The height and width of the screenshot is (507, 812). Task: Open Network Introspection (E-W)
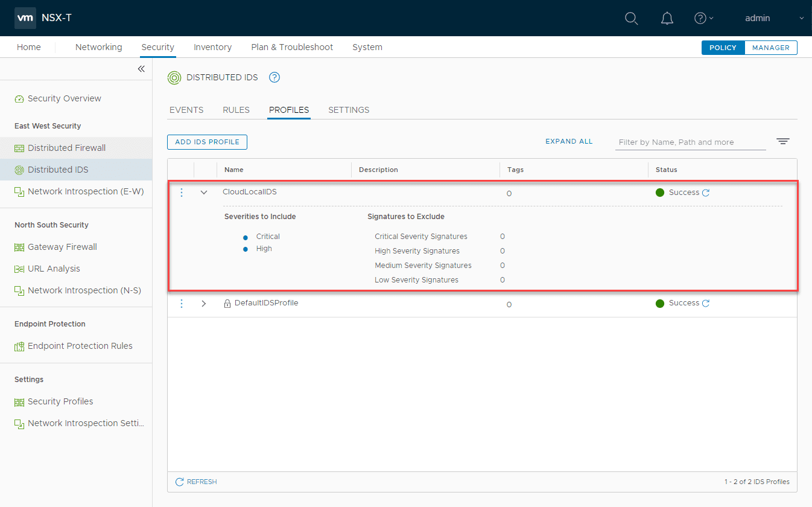86,191
